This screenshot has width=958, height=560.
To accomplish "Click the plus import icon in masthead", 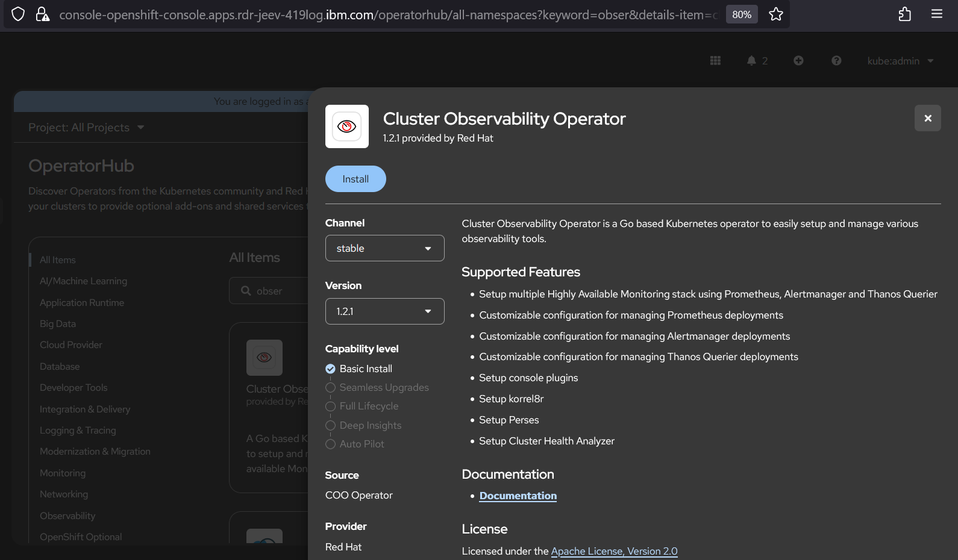I will 798,60.
